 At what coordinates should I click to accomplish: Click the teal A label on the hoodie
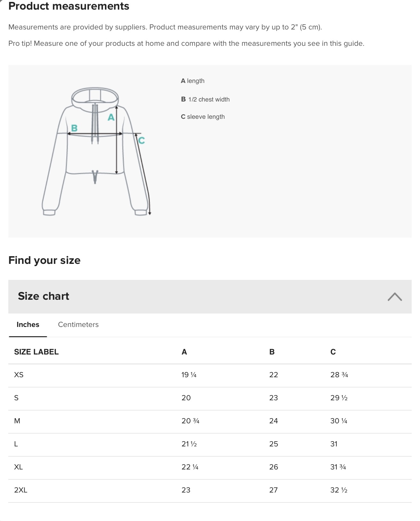(x=111, y=118)
